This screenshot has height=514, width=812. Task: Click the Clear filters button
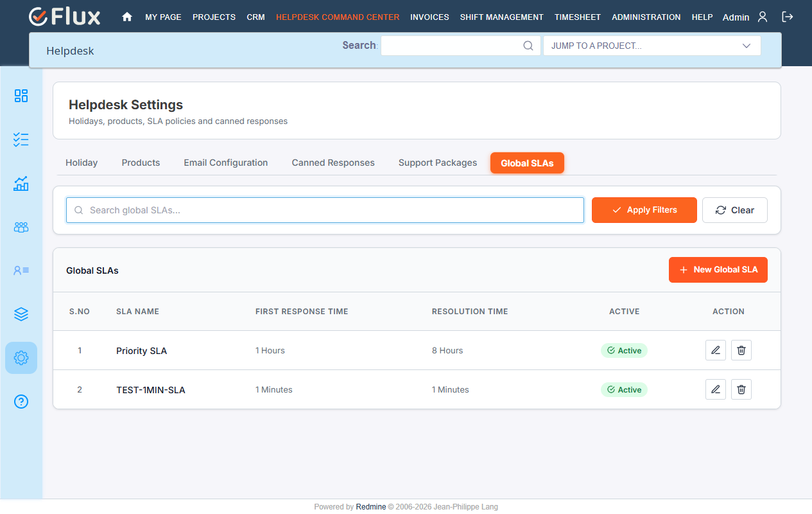pos(735,210)
